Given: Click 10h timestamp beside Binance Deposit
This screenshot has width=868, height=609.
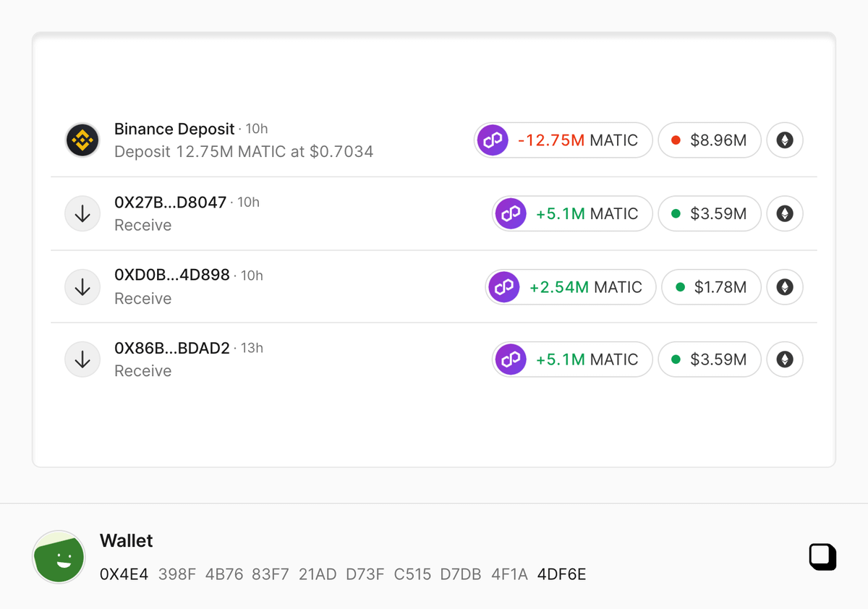Looking at the screenshot, I should pyautogui.click(x=257, y=129).
